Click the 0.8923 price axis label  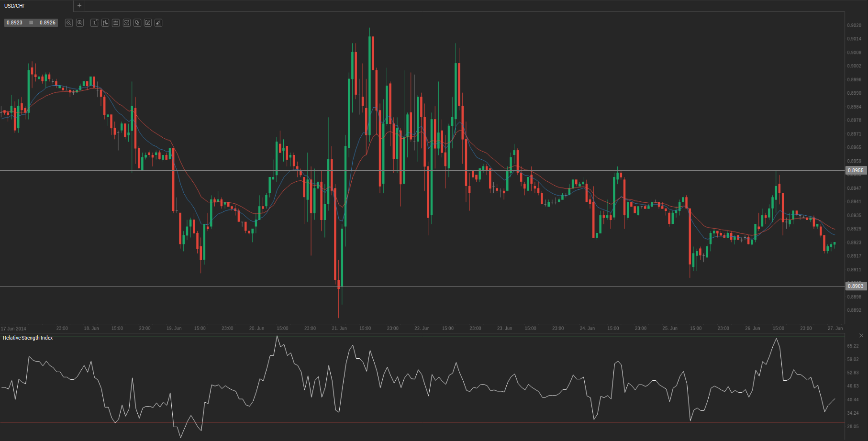click(x=854, y=243)
